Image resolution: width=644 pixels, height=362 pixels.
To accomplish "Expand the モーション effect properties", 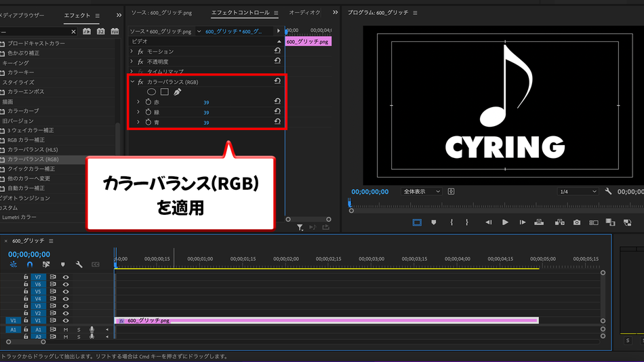I will coord(132,52).
